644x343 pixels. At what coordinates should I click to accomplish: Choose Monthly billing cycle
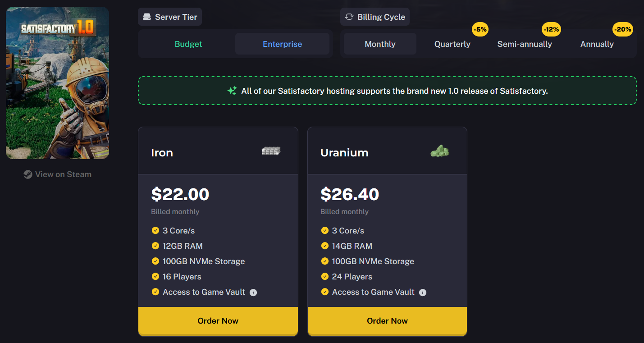380,44
